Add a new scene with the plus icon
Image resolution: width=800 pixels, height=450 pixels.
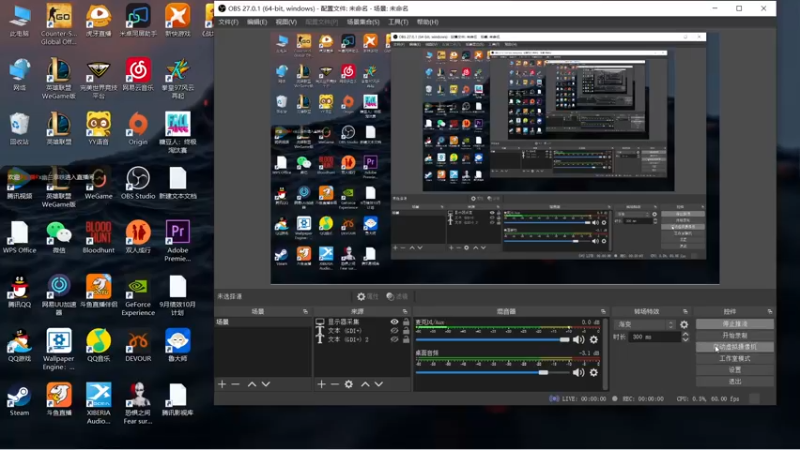222,384
